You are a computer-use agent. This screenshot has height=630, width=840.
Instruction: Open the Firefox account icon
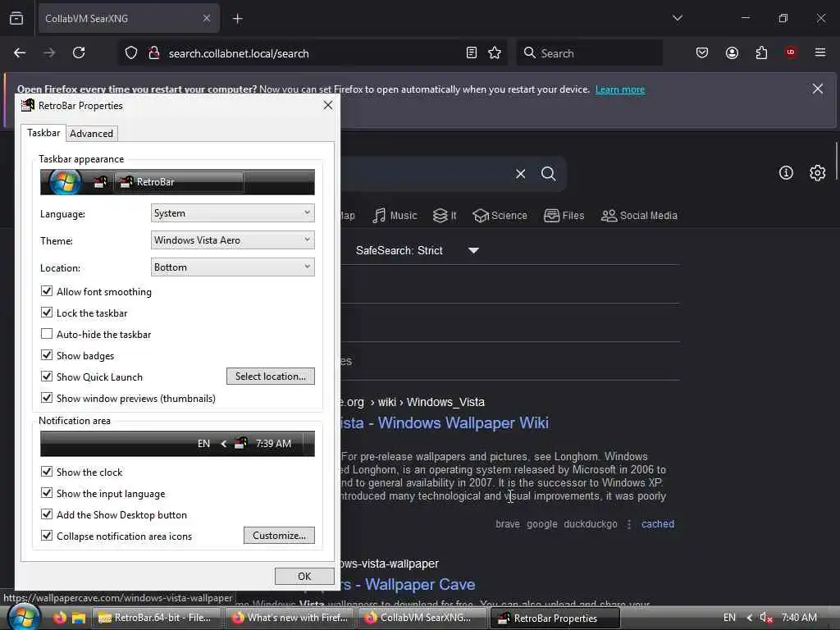coord(732,52)
